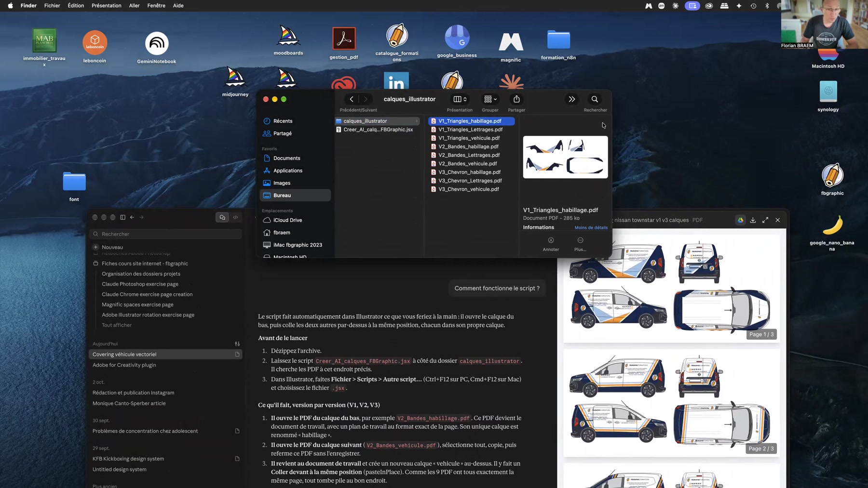Collapse the Fiches cours site internet project
Viewport: 868px width, 488px height.
click(95, 264)
